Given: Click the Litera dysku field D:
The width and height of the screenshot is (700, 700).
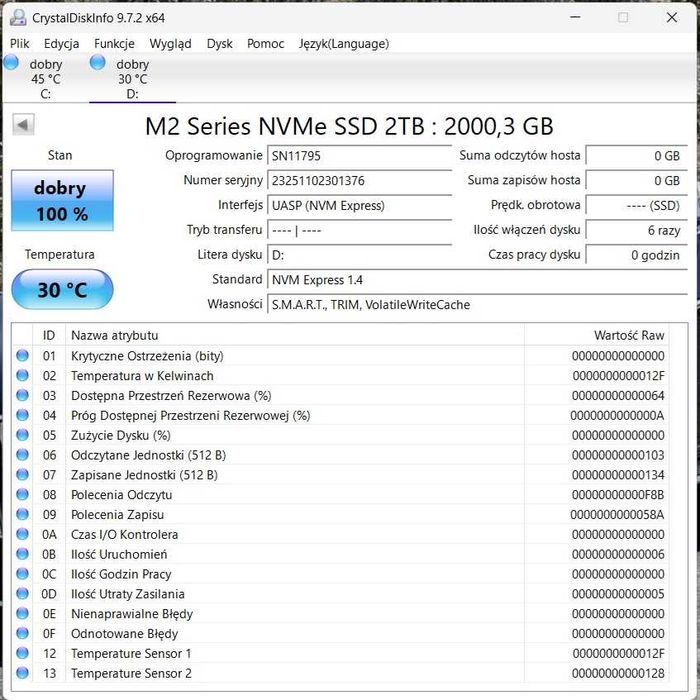Looking at the screenshot, I should 359,255.
